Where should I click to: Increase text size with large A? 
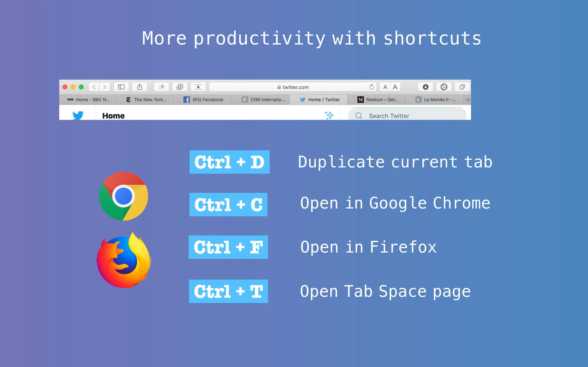point(395,87)
